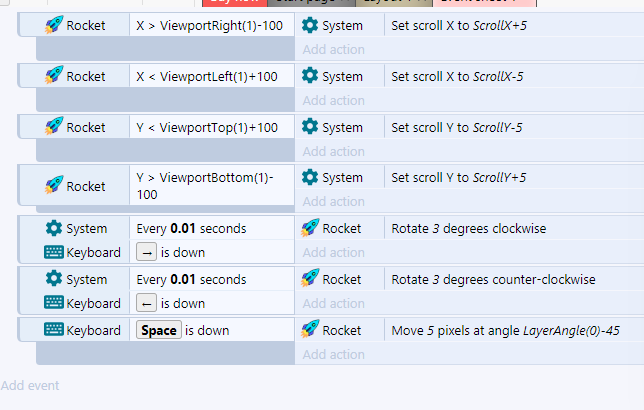Click Rocket icon in ViewportRight condition
This screenshot has height=410, width=644.
[x=54, y=25]
